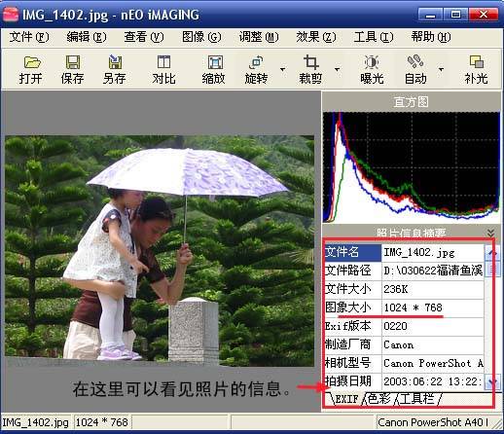
Task: Switch to the 色彩 tab
Action: pyautogui.click(x=379, y=399)
